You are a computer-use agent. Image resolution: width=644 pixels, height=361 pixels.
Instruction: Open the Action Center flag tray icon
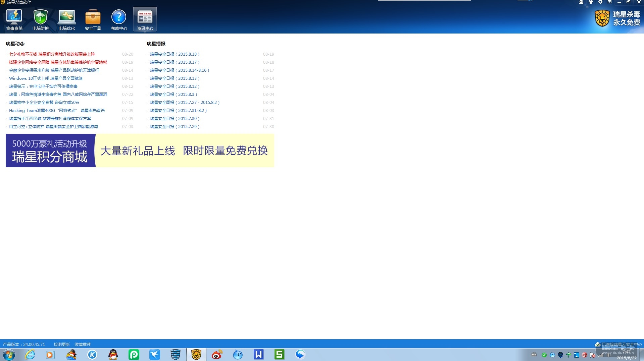click(593, 355)
